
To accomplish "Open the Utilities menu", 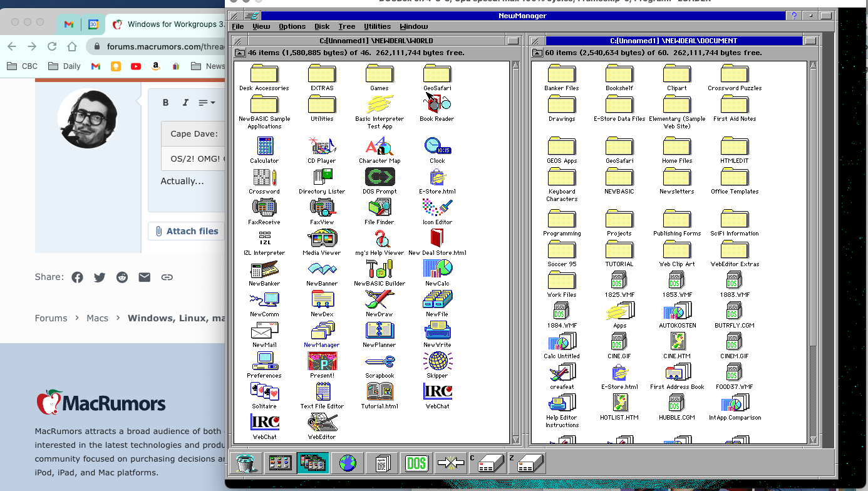I will [377, 26].
